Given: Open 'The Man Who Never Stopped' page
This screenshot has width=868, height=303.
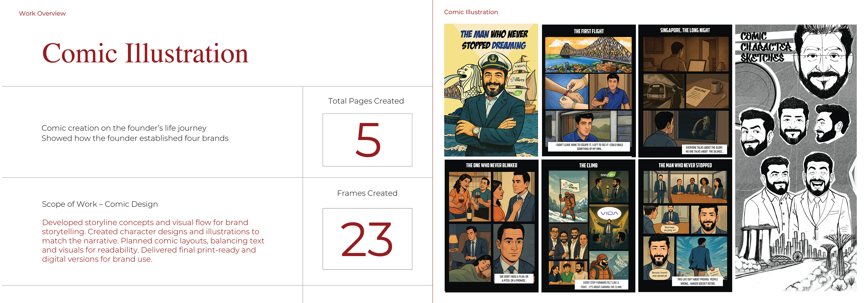Looking at the screenshot, I should click(685, 226).
